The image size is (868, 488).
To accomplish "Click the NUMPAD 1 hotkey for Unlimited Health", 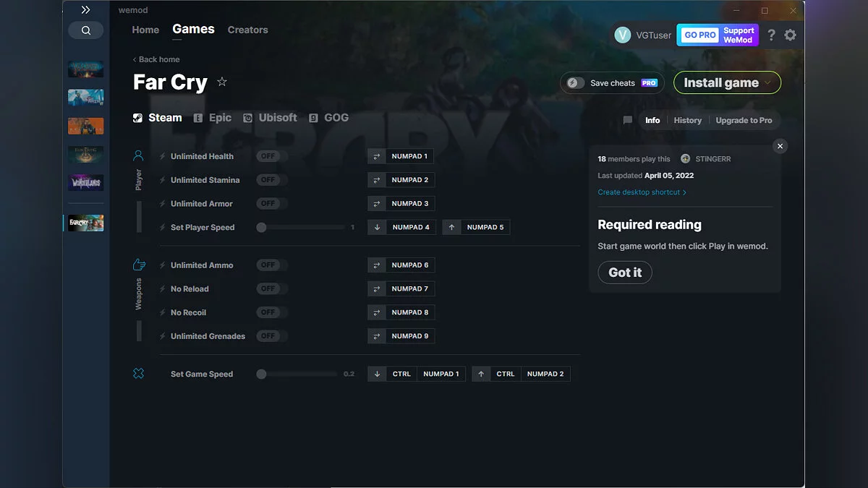I will pyautogui.click(x=409, y=156).
